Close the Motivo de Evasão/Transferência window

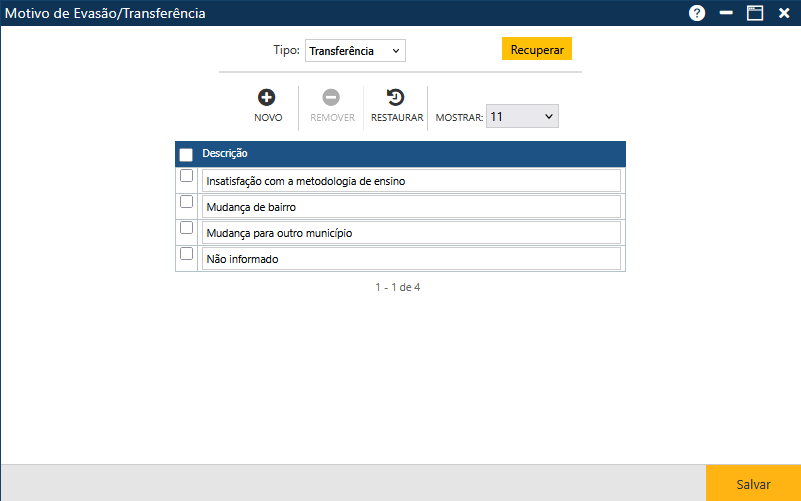[784, 13]
